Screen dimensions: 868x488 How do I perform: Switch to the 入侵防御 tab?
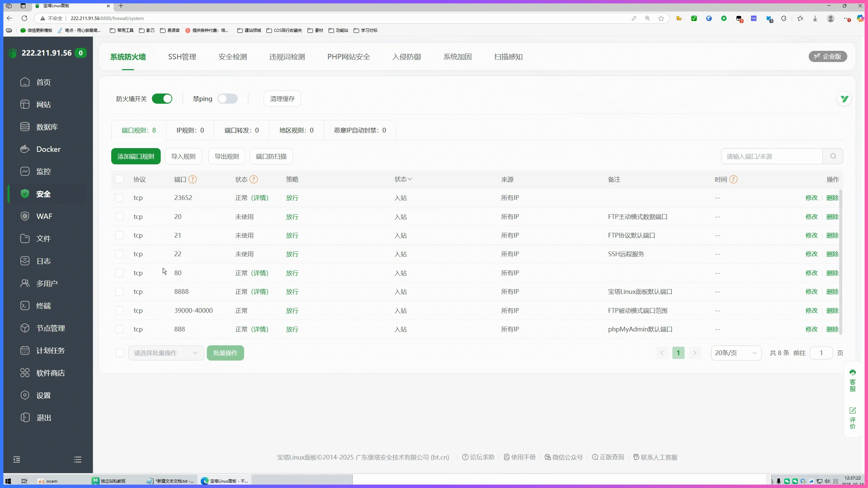[407, 57]
